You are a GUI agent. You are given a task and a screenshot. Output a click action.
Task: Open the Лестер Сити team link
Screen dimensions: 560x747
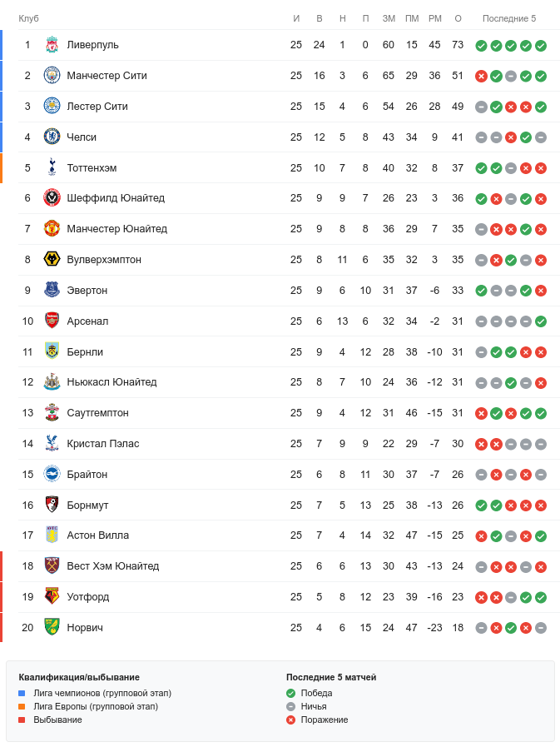tap(97, 107)
